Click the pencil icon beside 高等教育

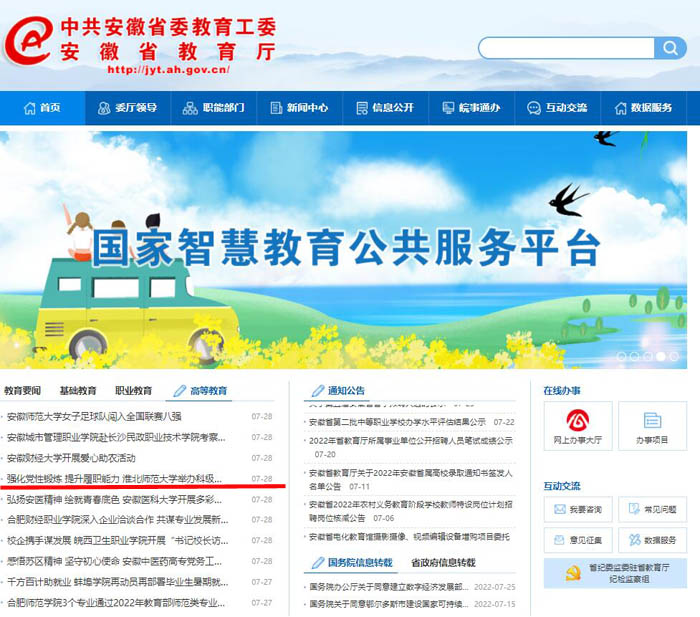(179, 391)
